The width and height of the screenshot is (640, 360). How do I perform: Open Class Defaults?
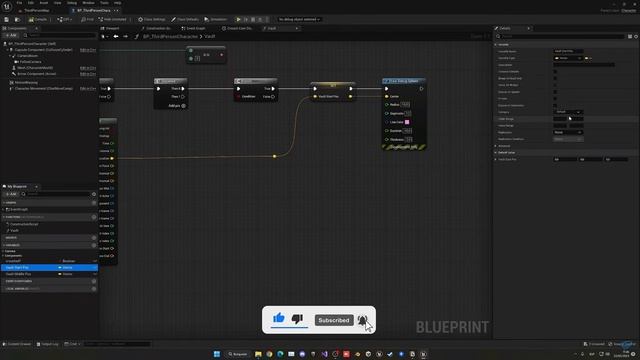185,19
